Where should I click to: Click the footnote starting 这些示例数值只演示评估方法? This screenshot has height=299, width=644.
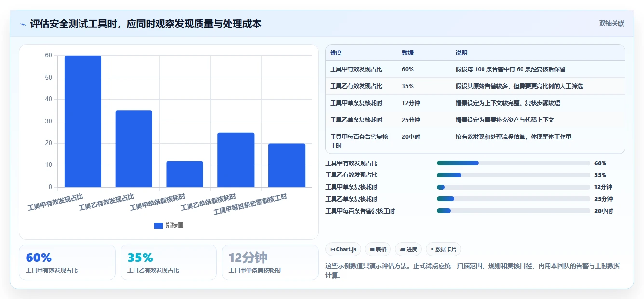coord(473,271)
